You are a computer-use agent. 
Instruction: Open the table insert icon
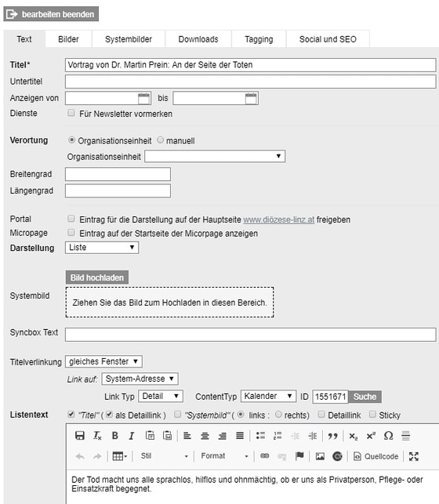click(x=120, y=456)
